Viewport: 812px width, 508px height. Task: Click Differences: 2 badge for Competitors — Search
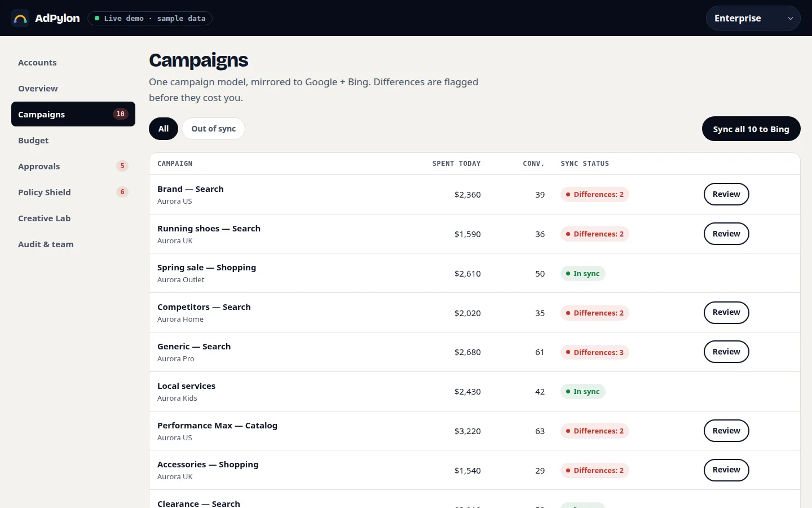[x=595, y=313]
